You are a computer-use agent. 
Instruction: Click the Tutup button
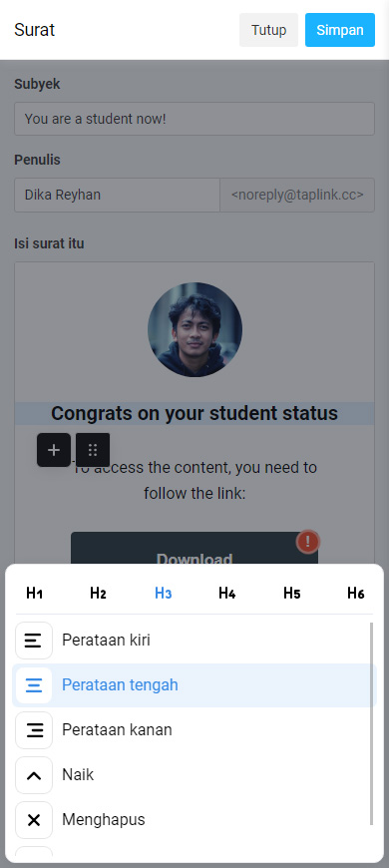point(268,30)
